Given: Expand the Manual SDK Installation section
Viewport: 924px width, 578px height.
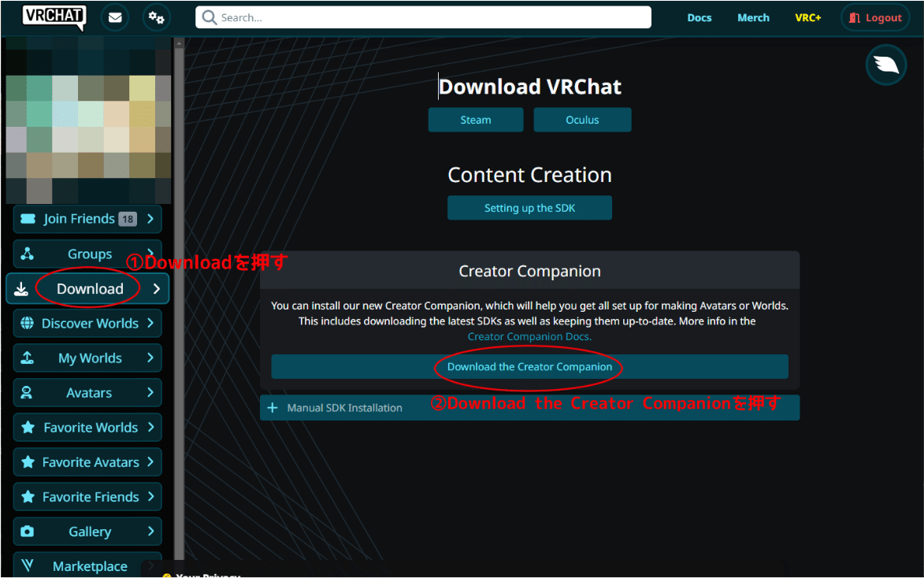Looking at the screenshot, I should pos(529,408).
